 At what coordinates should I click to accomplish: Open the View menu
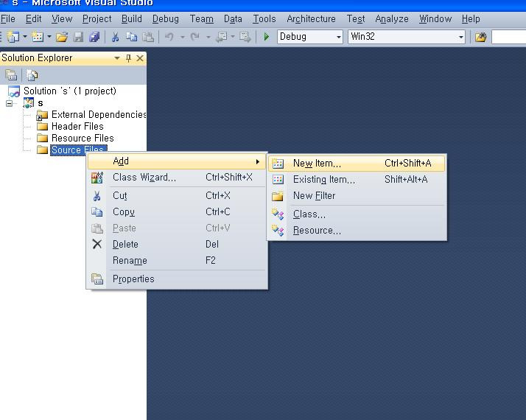(x=62, y=18)
